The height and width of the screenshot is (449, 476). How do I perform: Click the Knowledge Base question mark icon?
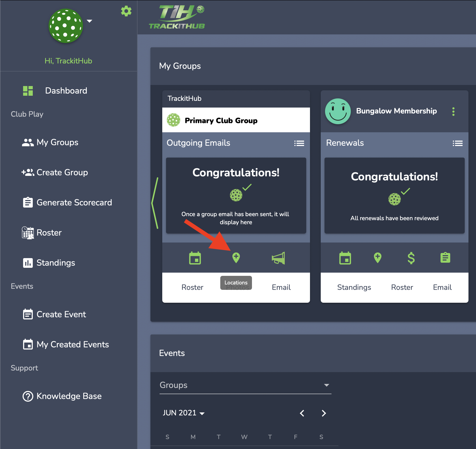coord(28,396)
